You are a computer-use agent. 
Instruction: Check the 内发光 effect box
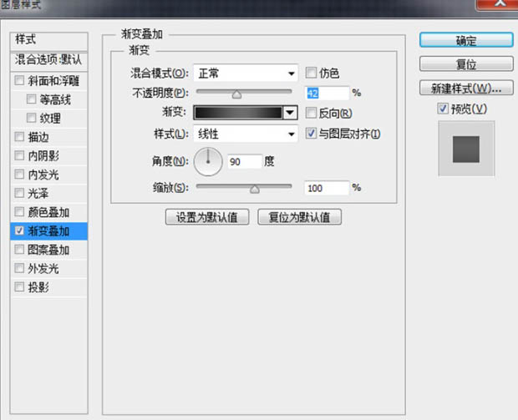pyautogui.click(x=19, y=174)
